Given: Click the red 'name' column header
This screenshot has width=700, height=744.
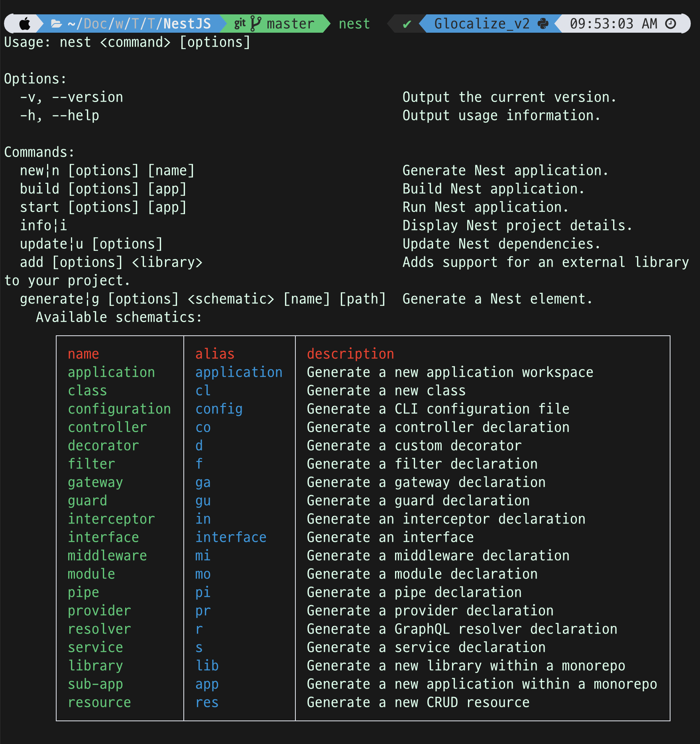Looking at the screenshot, I should click(x=83, y=354).
